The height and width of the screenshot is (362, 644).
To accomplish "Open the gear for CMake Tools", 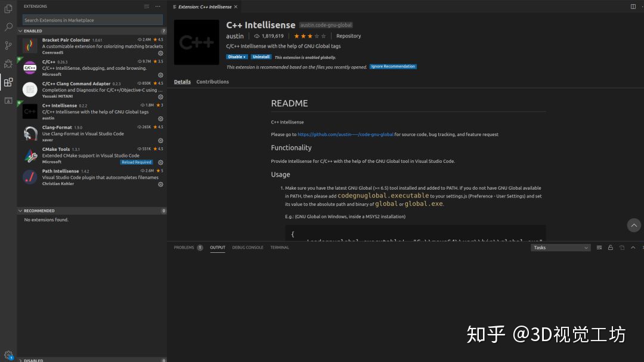I will pyautogui.click(x=160, y=162).
